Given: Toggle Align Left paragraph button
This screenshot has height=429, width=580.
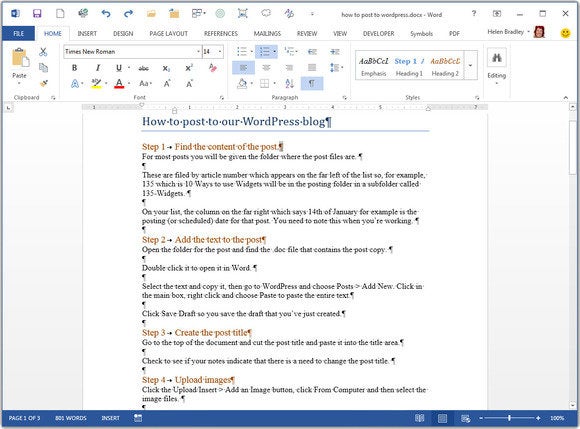Looking at the screenshot, I should pos(243,68).
